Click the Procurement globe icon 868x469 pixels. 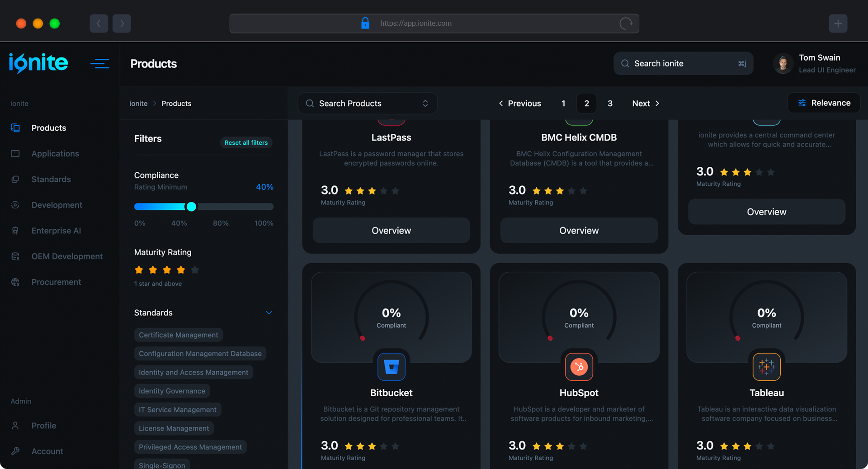point(15,282)
